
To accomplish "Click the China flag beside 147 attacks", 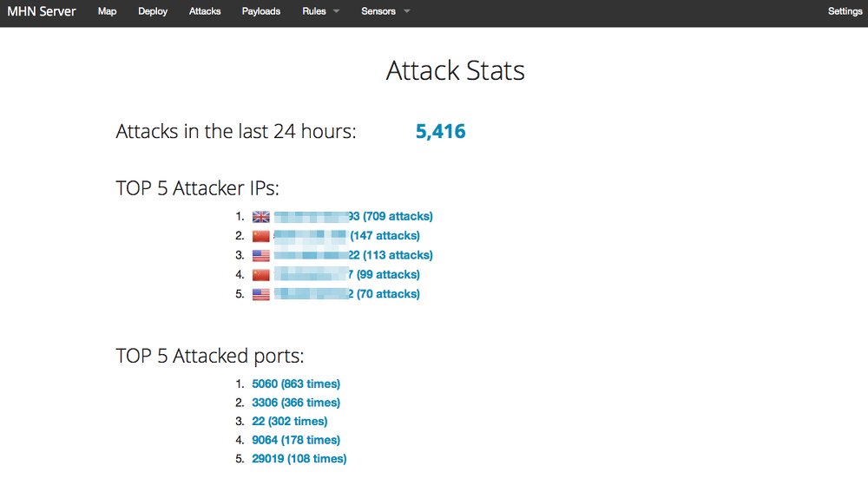I will (x=260, y=236).
